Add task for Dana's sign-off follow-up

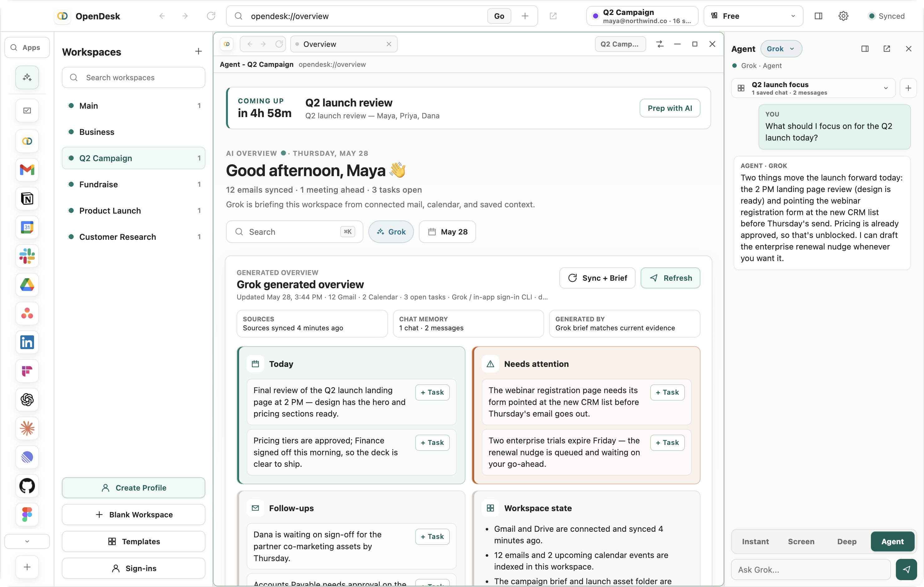click(x=432, y=537)
